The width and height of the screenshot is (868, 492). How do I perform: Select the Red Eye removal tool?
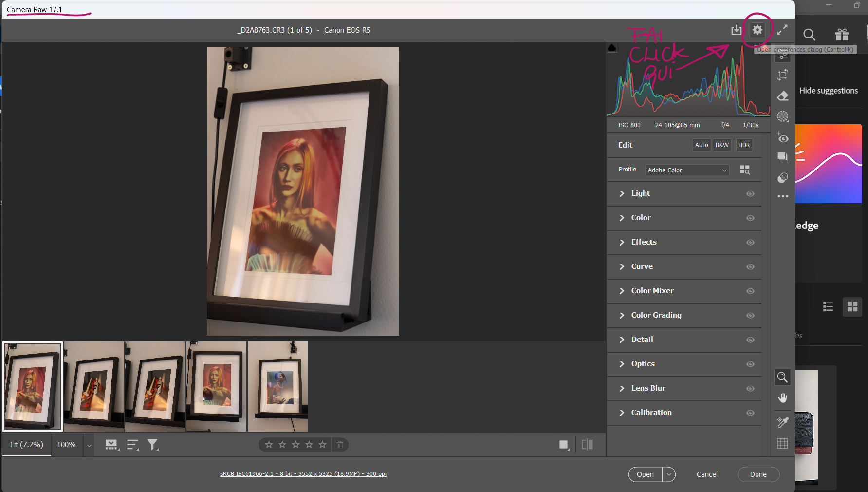[x=783, y=137]
